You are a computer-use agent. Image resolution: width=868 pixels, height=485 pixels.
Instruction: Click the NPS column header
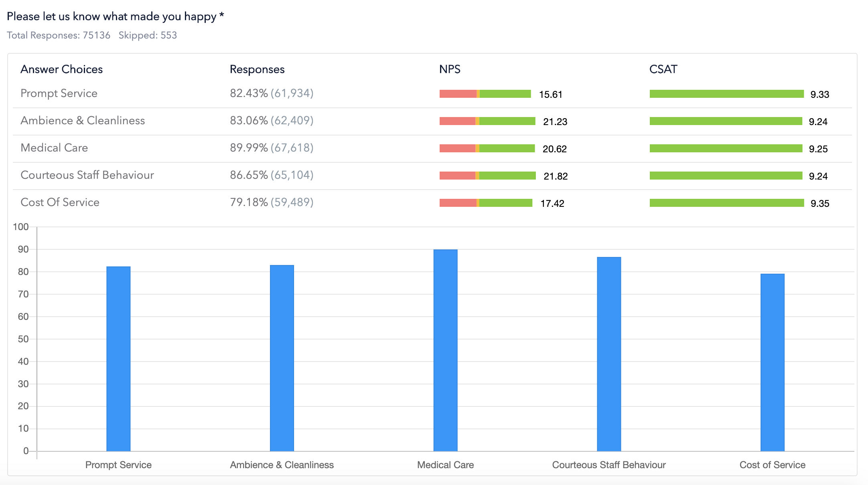[449, 69]
